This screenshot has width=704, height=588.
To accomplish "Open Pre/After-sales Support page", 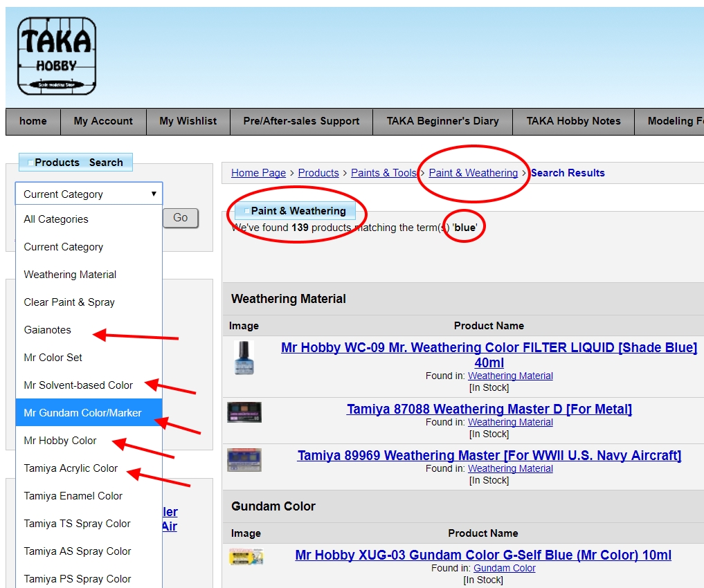I will pos(301,121).
